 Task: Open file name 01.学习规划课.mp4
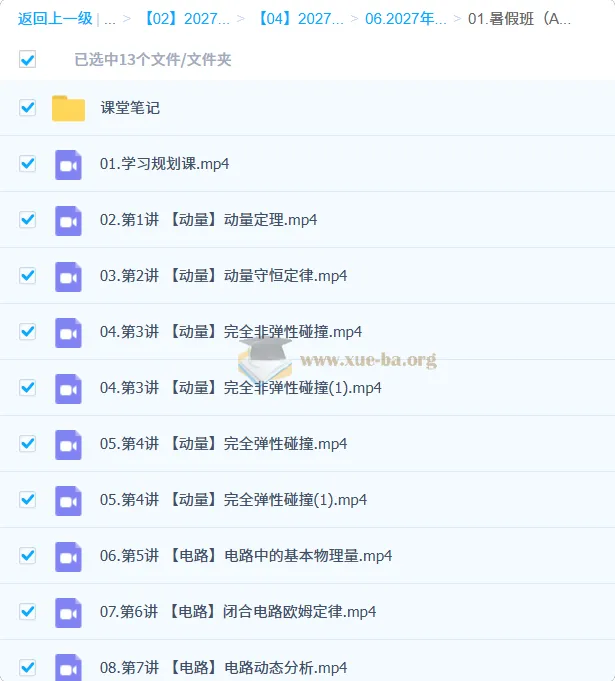click(x=165, y=164)
